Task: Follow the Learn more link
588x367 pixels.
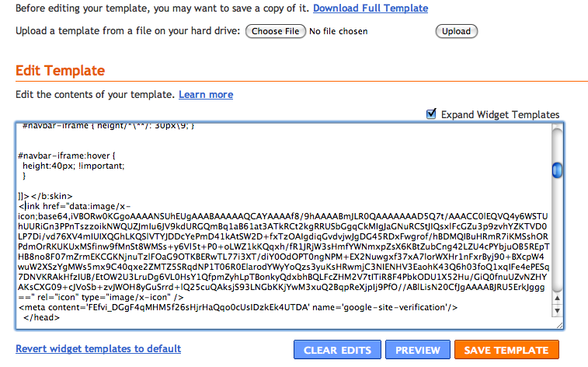Action: [206, 95]
